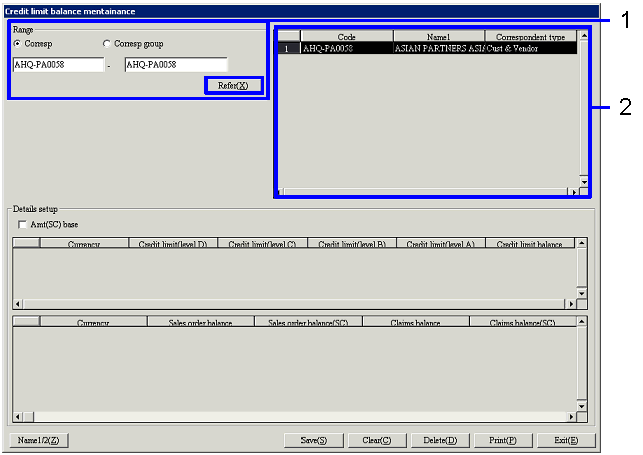This screenshot has height=455, width=643.
Task: Click the Name1/2(Z) button
Action: (38, 440)
